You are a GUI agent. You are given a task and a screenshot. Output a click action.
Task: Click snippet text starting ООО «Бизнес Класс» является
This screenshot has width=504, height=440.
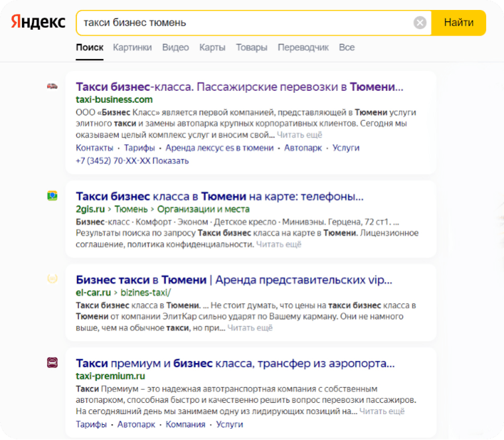[246, 123]
